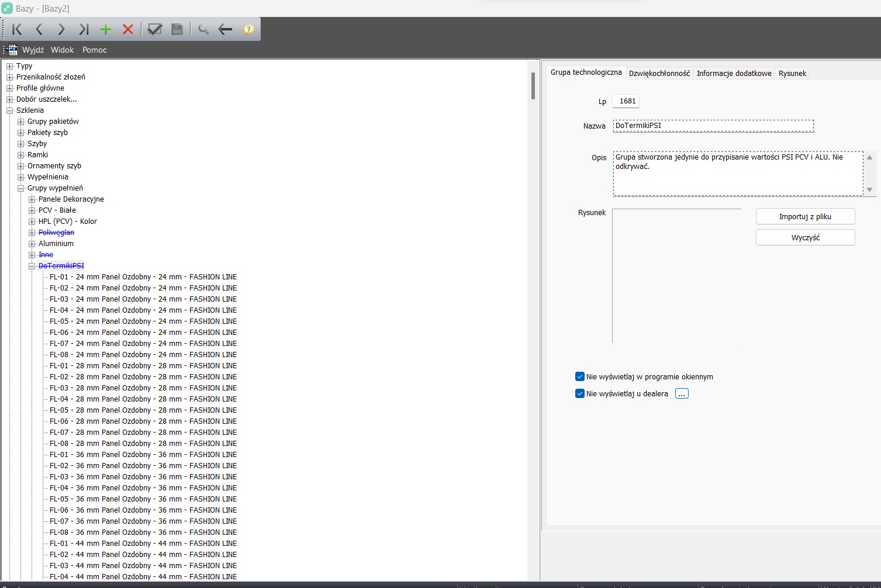Click the Wyczyść button

806,237
